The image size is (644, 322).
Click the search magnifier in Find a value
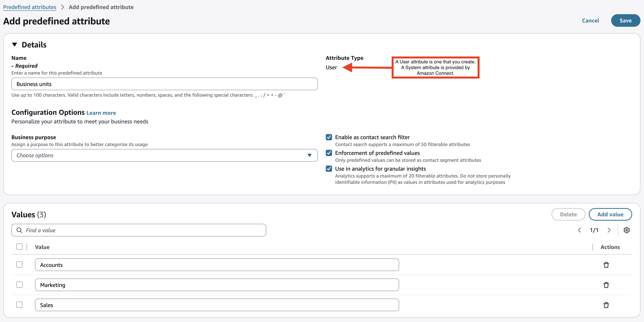19,230
